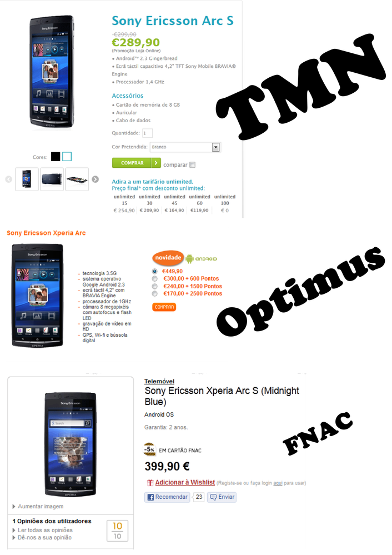Viewport: 392px width, 555px height.
Task: Click the gift icon beside Adicionar à Wishlist
Action: coord(150,482)
